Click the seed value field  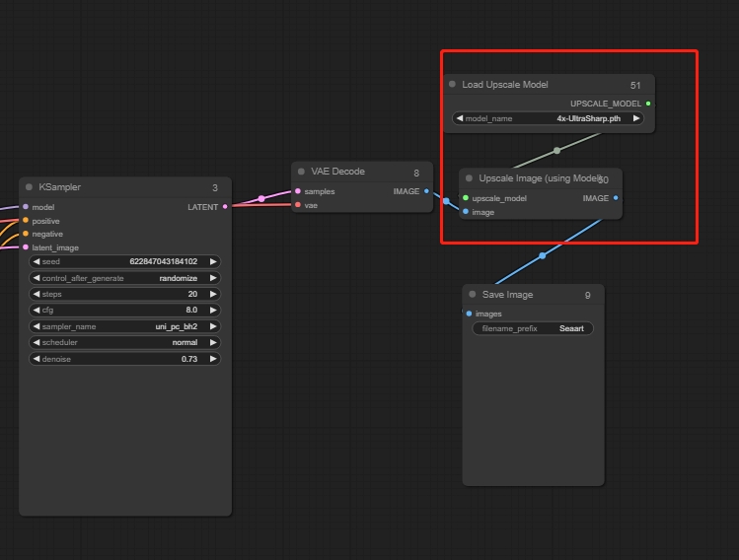tap(124, 262)
